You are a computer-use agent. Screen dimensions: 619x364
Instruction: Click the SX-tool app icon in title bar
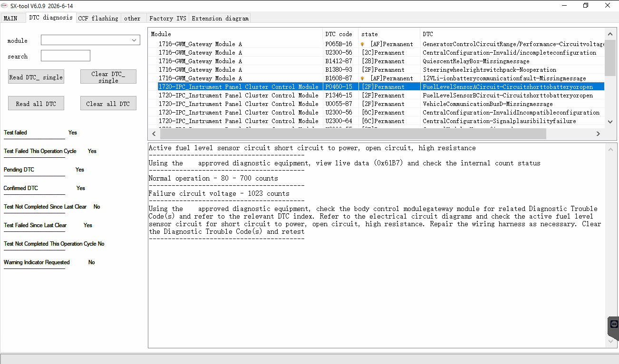[4, 5]
